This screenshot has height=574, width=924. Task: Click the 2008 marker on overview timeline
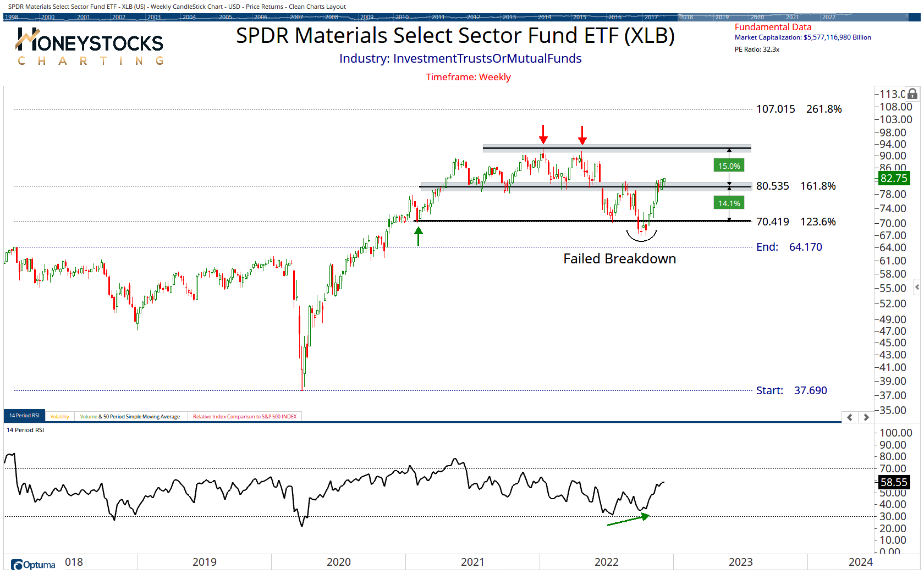tap(332, 17)
